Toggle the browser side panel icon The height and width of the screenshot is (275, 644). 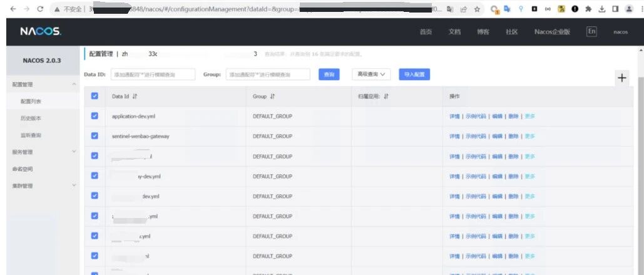point(615,9)
